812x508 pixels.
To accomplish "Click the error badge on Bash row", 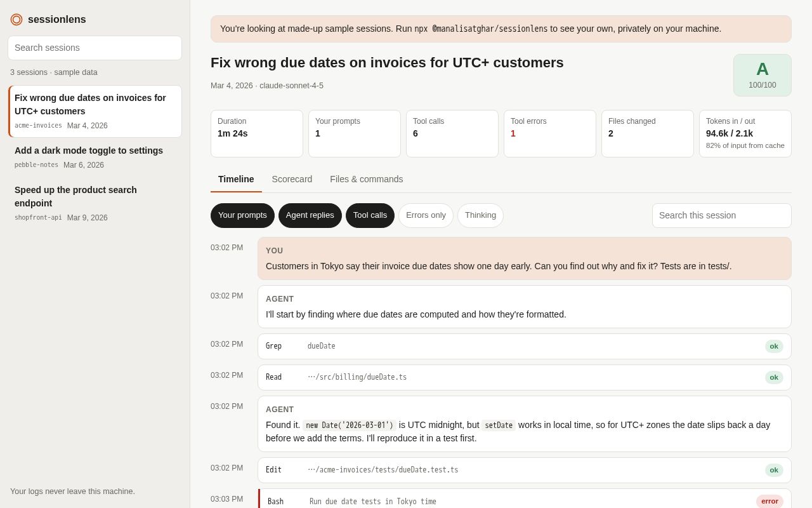I will (769, 501).
